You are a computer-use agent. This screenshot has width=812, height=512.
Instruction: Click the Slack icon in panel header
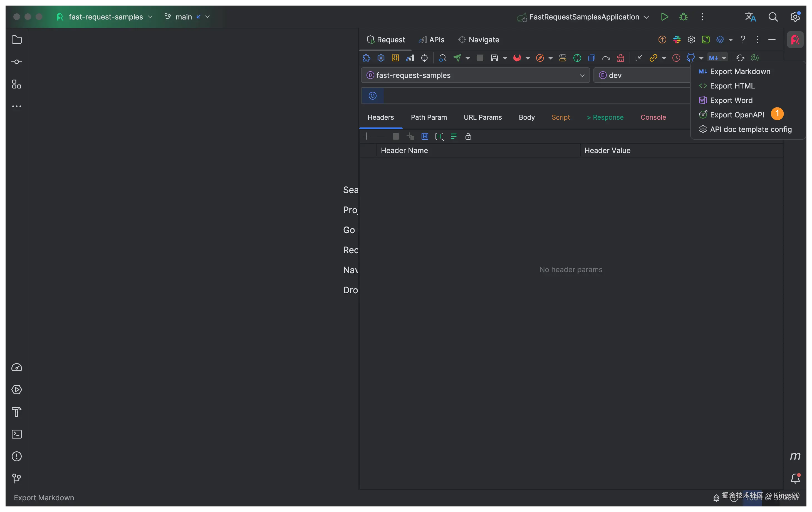(677, 40)
